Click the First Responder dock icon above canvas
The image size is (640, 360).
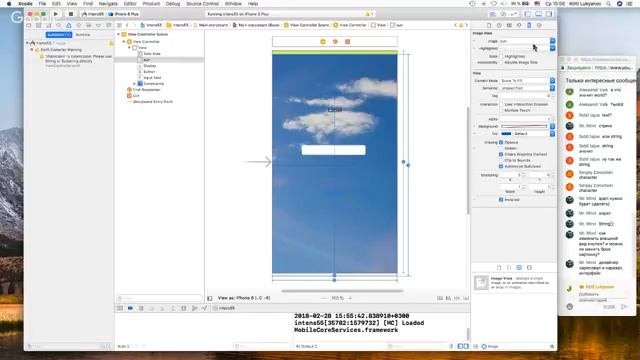[x=335, y=42]
